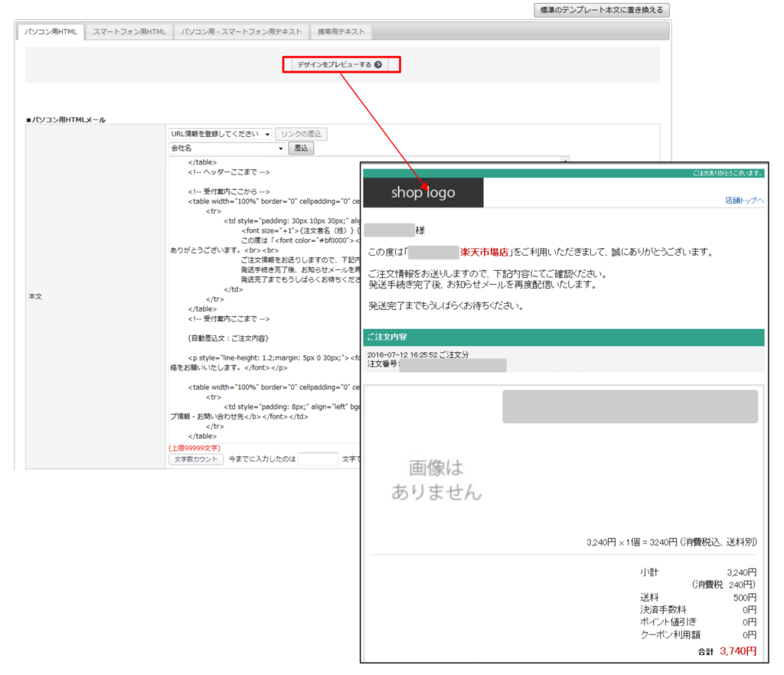Click inside the HTML 本文 text area
The image size is (784, 675).
(260, 306)
